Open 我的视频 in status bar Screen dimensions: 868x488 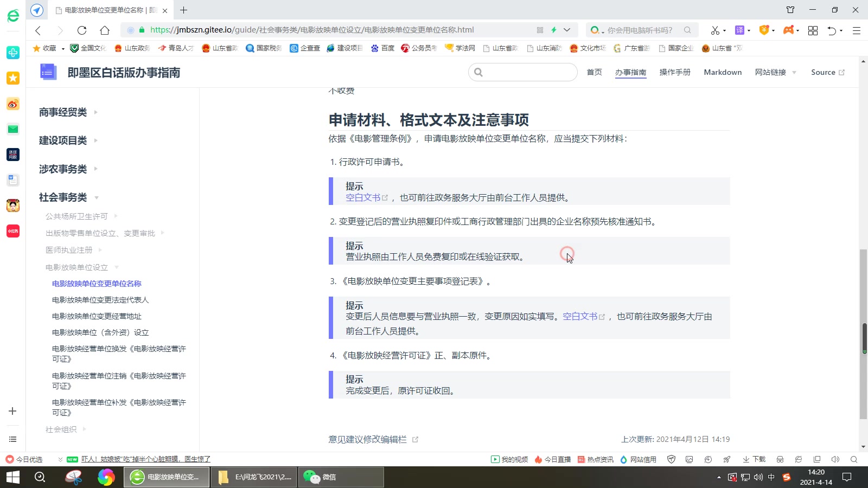pos(509,459)
